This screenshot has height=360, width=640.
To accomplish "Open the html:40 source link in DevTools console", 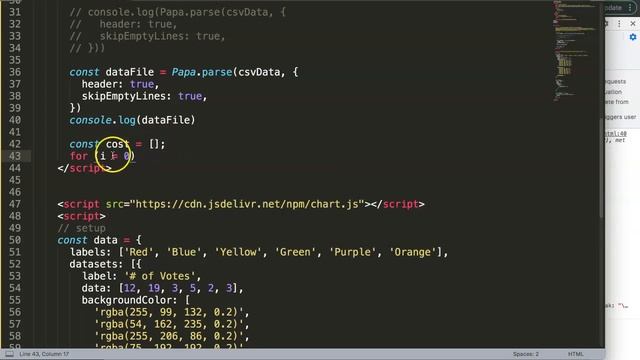I will pos(616,133).
